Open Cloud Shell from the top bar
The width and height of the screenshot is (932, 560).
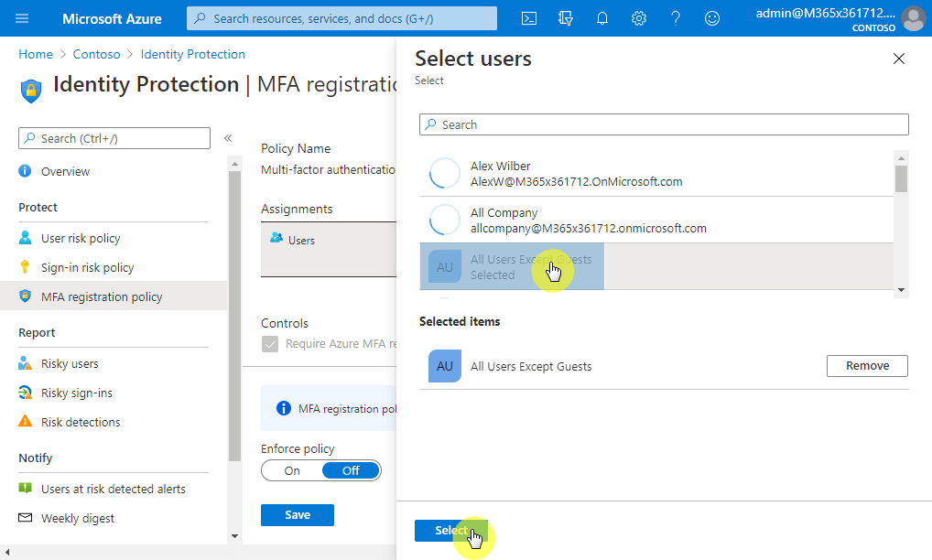529,18
